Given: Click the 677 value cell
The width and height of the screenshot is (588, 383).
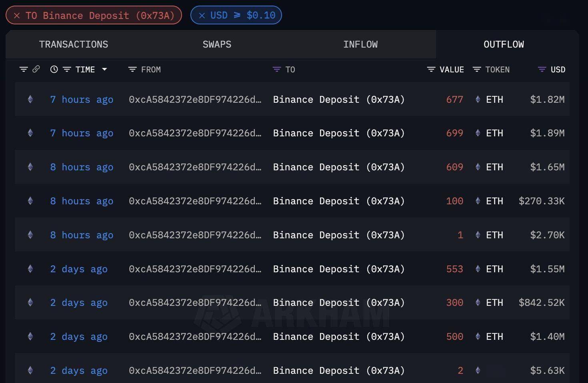Looking at the screenshot, I should 455,100.
